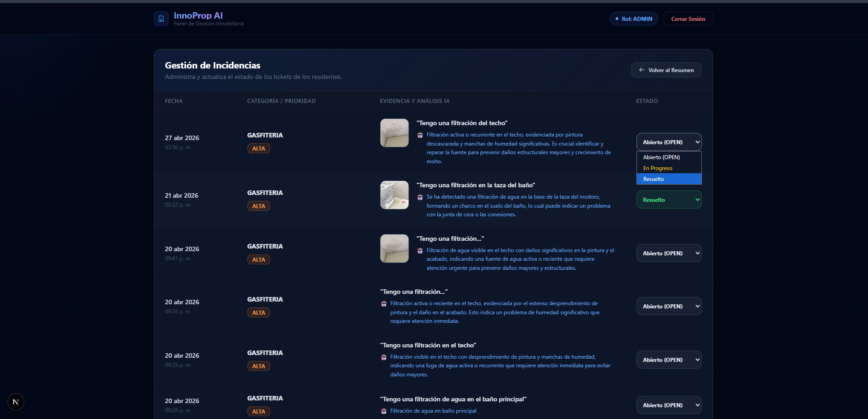The width and height of the screenshot is (868, 419).
Task: Choose 'Resuelto' from the open status list
Action: pos(654,179)
